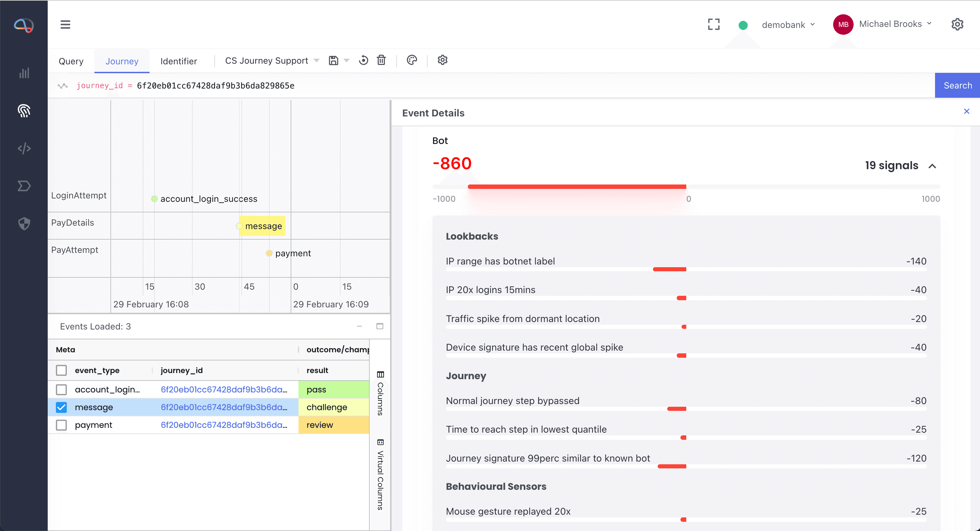This screenshot has height=531, width=980.
Task: Check the account_login event checkbox
Action: click(x=61, y=390)
